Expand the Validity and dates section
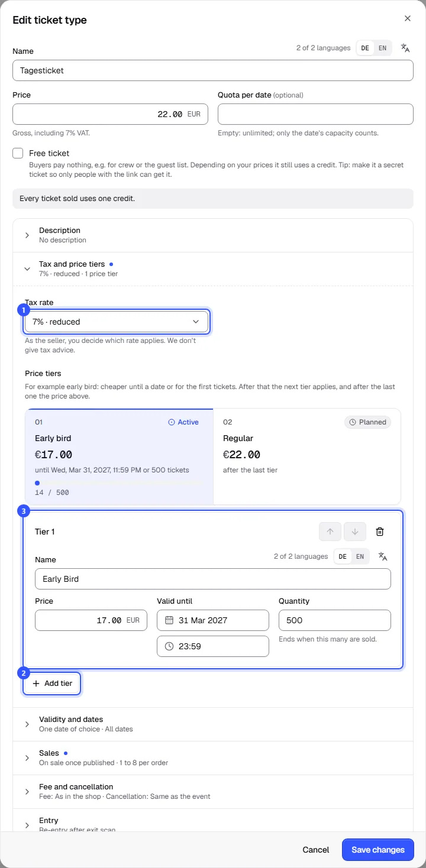 point(213,724)
